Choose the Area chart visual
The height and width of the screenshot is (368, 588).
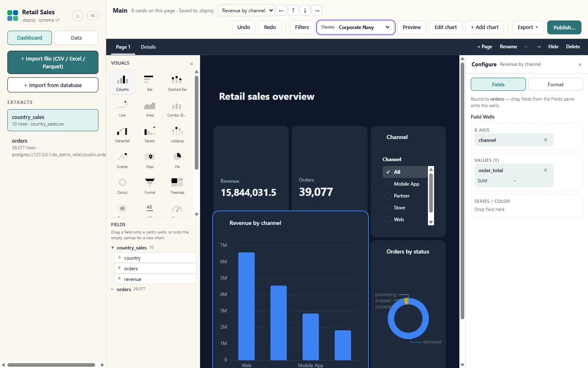pos(150,108)
